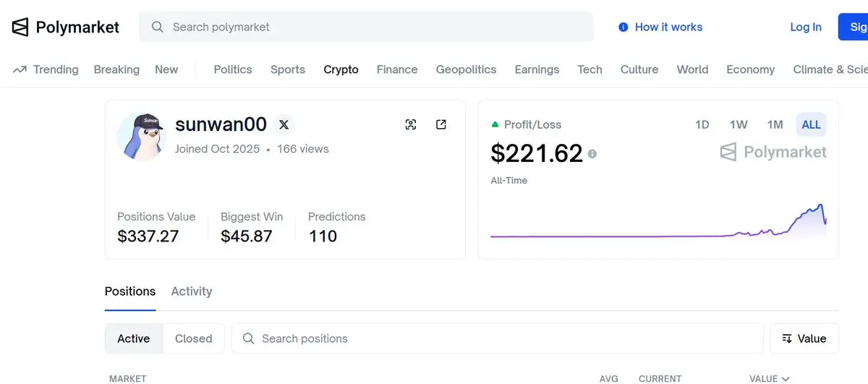Screen dimensions: 868x384
Task: Click the external share link icon
Action: pos(441,124)
